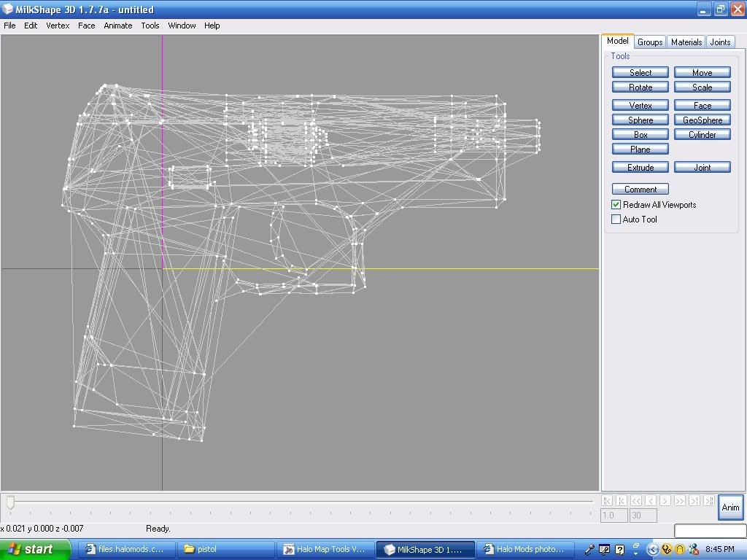Click the MilkShape 3D title bar icon
Viewport: 747px width, 560px height.
tap(7, 9)
